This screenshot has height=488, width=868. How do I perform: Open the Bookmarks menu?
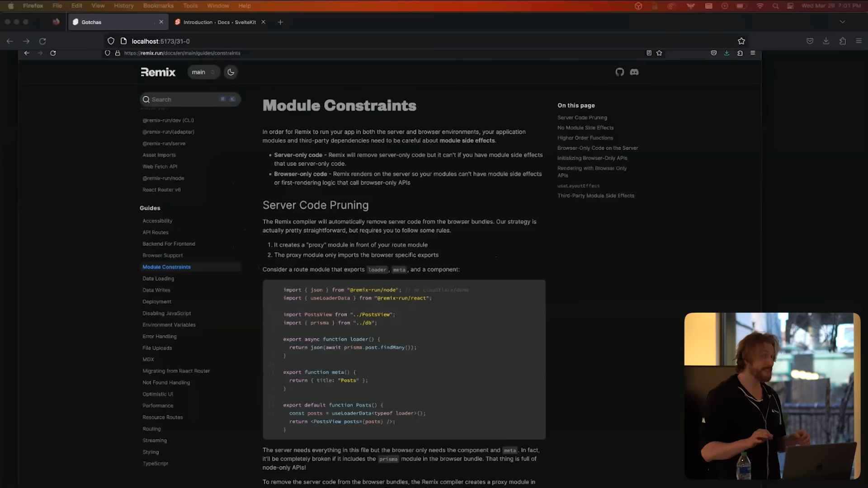tap(158, 6)
